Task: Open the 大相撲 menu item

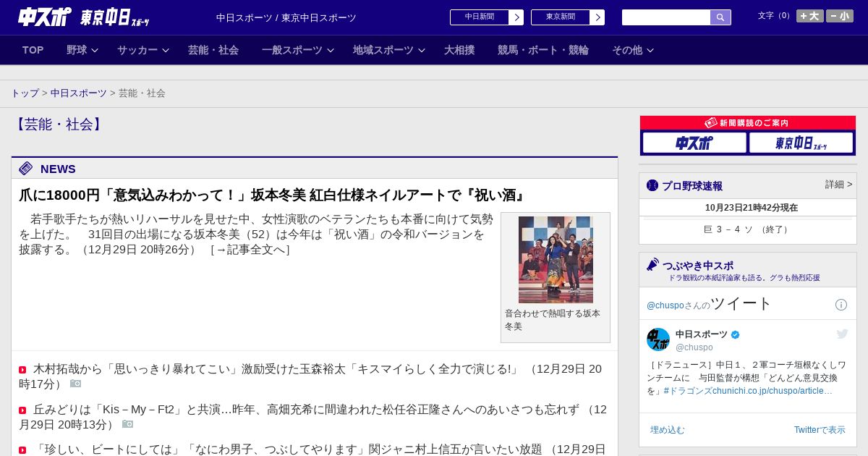Action: point(459,50)
